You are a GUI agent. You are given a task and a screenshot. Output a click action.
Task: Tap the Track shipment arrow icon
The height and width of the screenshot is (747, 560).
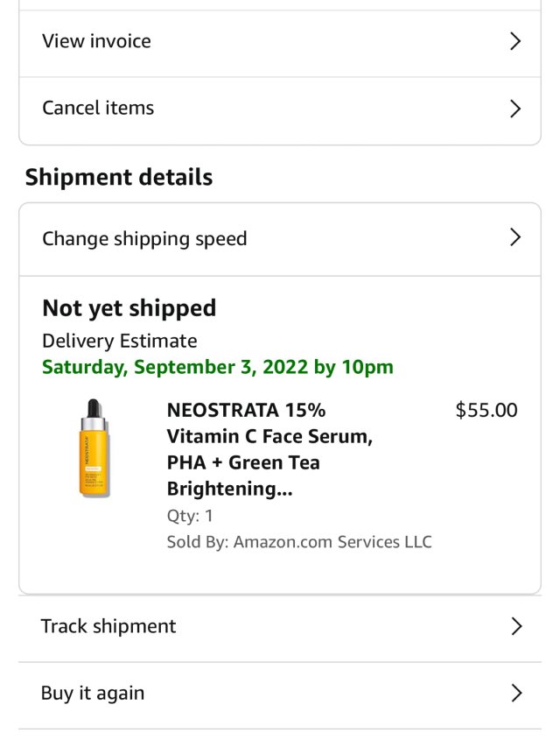[516, 626]
